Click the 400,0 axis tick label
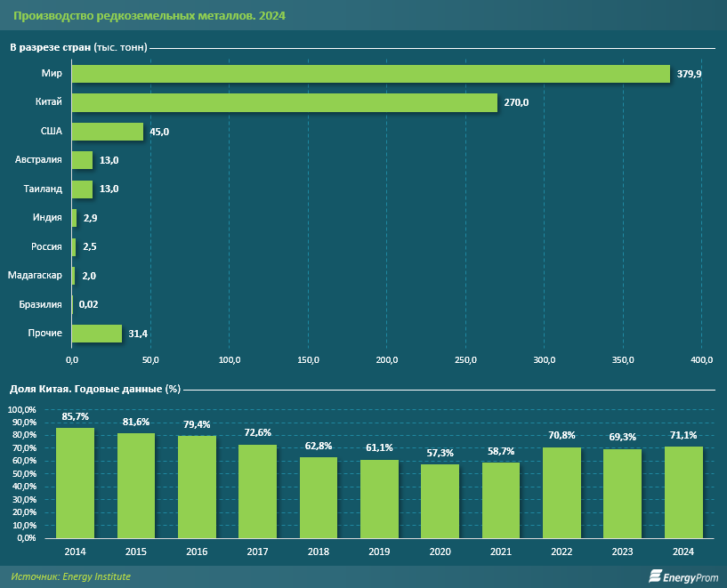The image size is (727, 588). (x=701, y=360)
